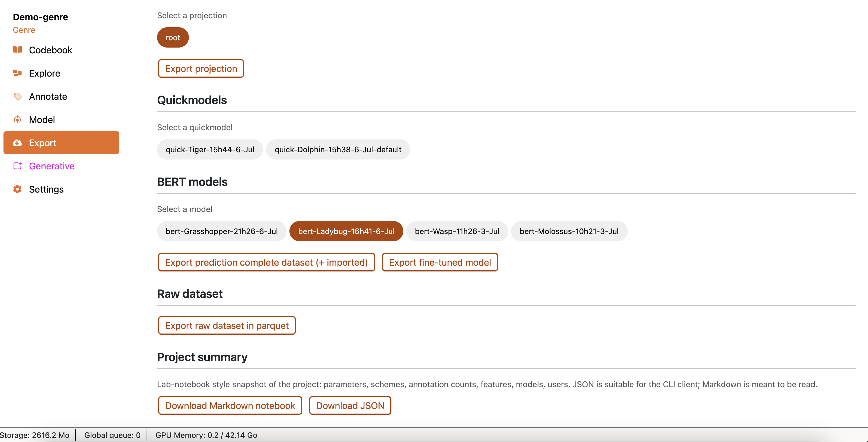The image size is (868, 442).
Task: Choose model bert-Ladybug-16h41-6-Jul
Action: coord(347,231)
